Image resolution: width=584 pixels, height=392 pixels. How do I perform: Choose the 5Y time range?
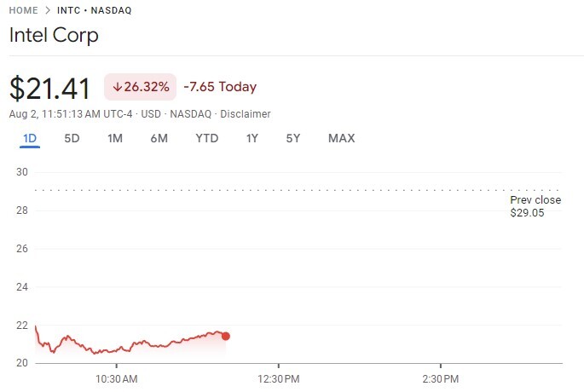coord(292,138)
